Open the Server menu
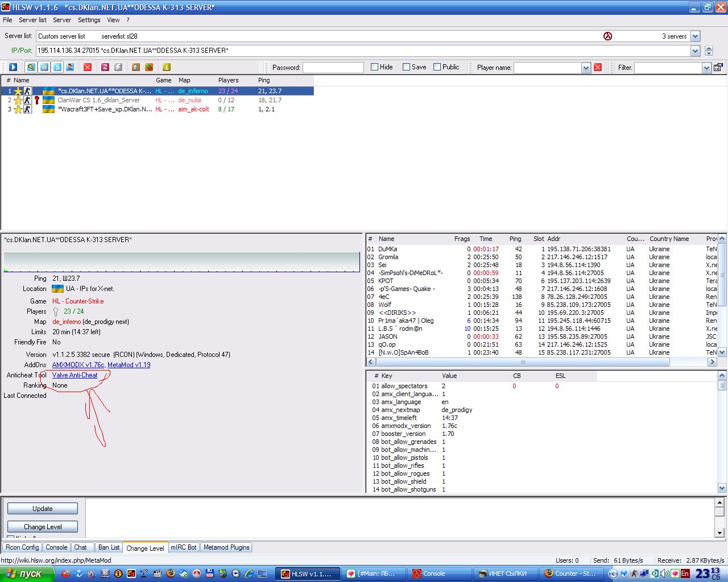This screenshot has height=582, width=728. 62,20
